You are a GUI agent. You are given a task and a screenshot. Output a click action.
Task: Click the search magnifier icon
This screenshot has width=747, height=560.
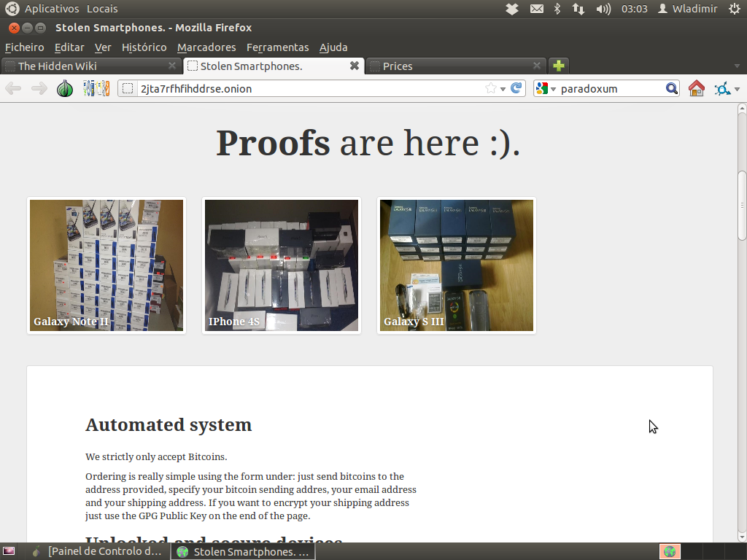(671, 88)
